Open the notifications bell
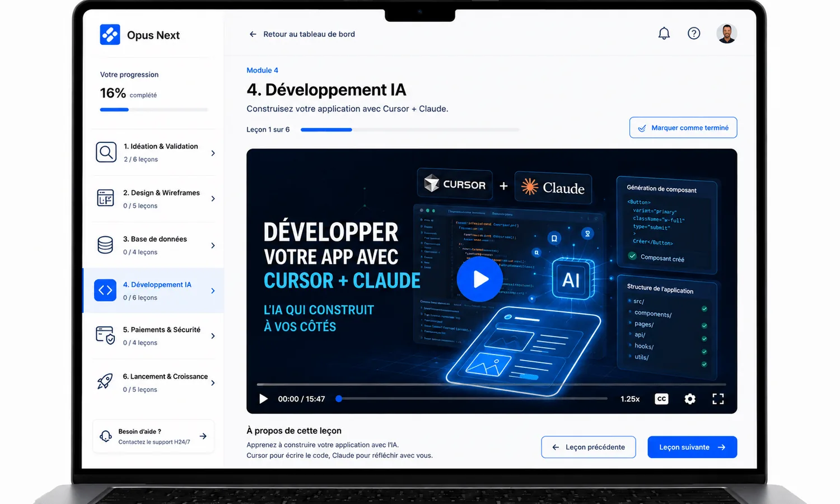The height and width of the screenshot is (504, 840). coord(664,34)
